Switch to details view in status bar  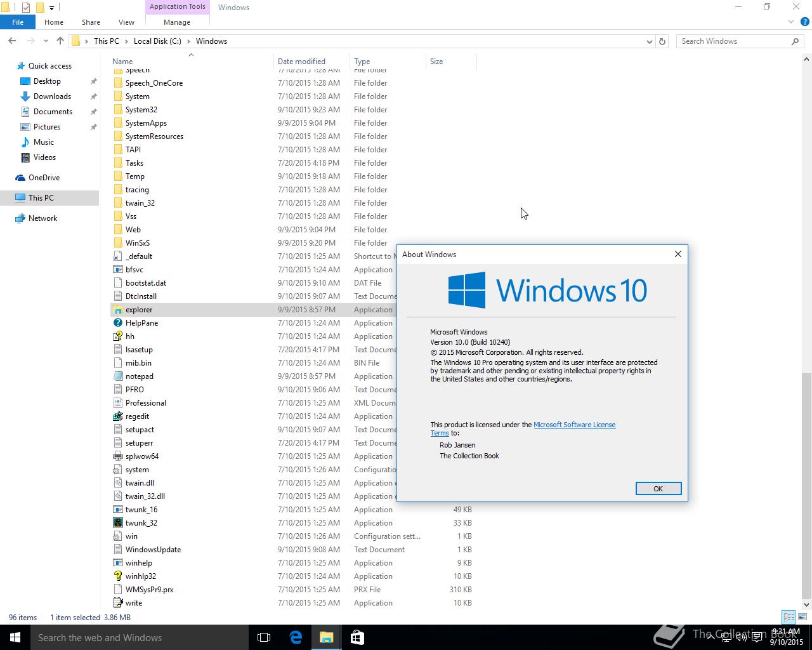(789, 617)
